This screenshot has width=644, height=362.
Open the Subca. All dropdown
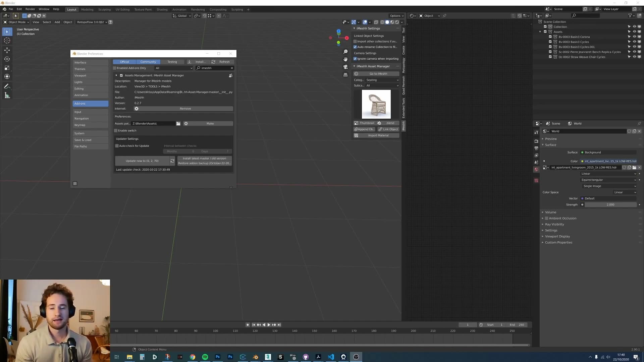click(382, 85)
